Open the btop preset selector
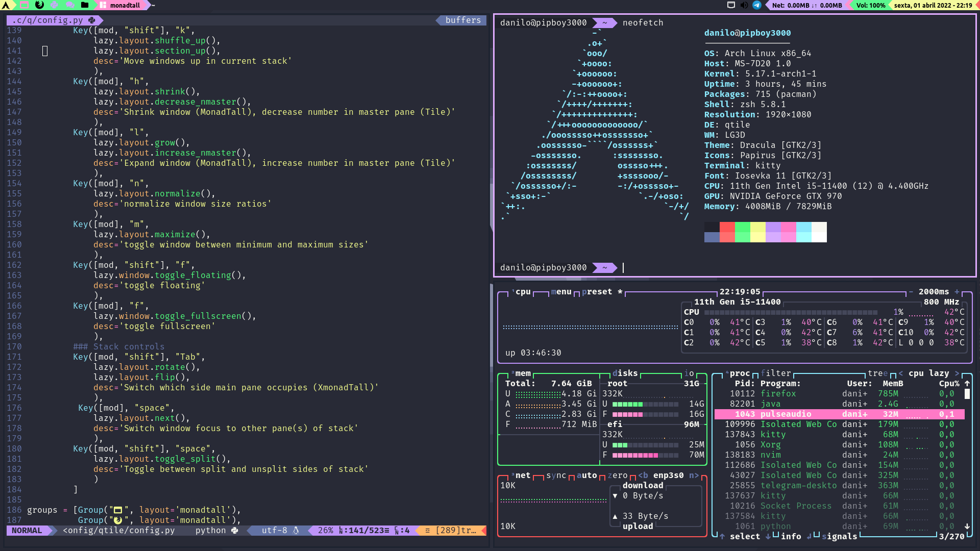The image size is (980, 551). (596, 291)
